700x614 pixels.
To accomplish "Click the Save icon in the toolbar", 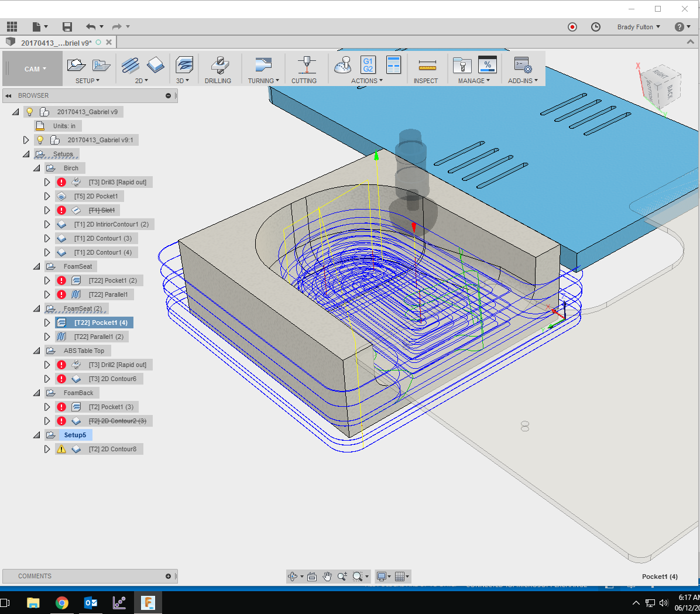I will (x=67, y=26).
